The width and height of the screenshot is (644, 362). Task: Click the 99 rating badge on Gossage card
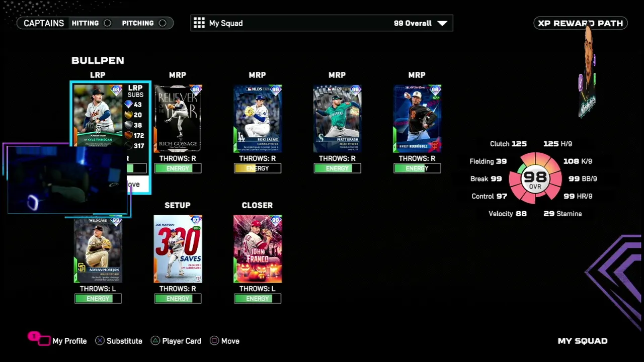[x=196, y=90]
